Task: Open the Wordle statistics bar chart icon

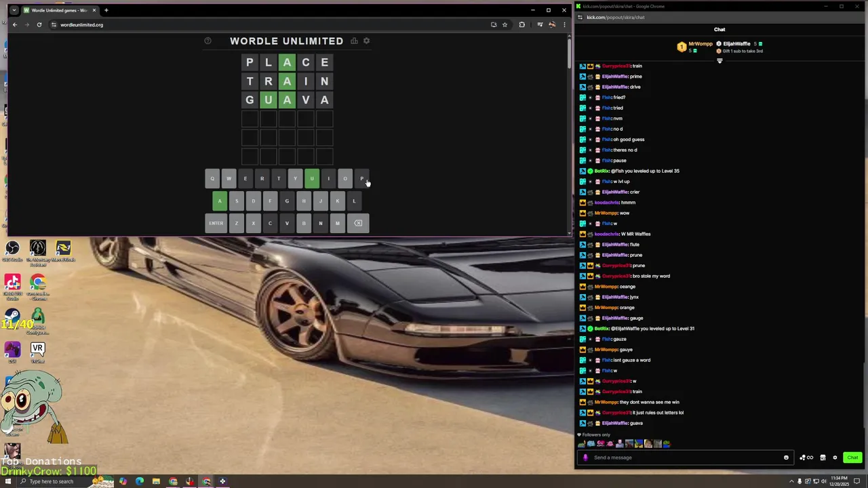Action: click(354, 41)
